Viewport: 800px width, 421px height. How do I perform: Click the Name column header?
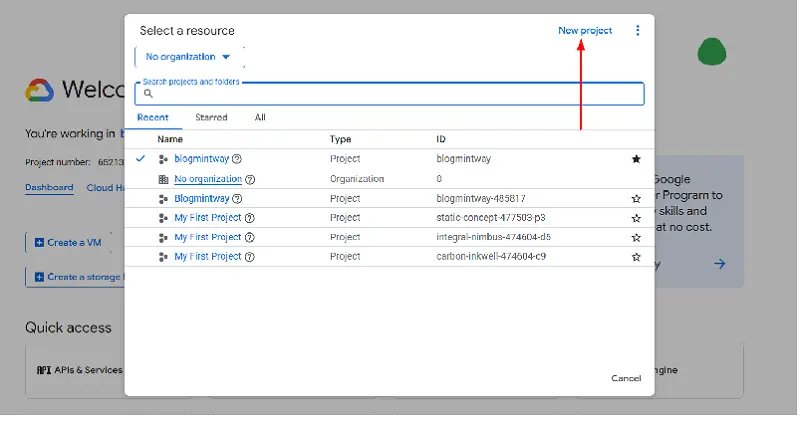point(170,139)
